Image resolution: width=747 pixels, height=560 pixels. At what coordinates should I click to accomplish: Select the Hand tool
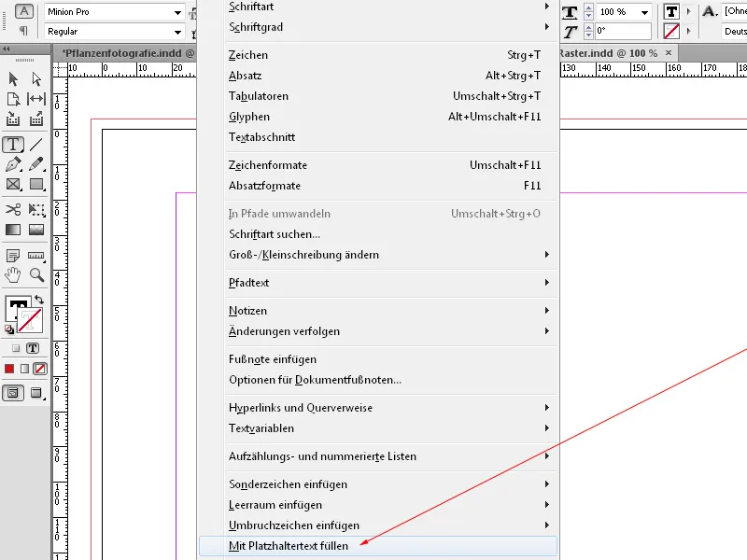(12, 274)
